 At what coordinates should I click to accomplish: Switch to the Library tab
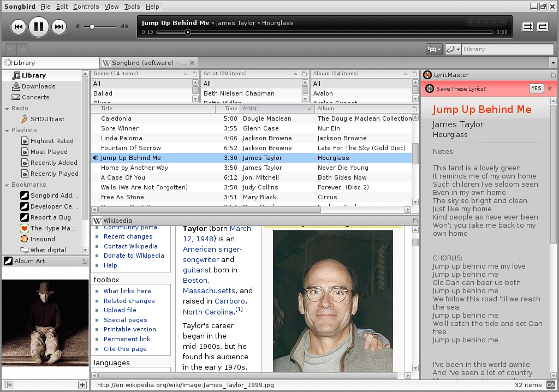50,63
